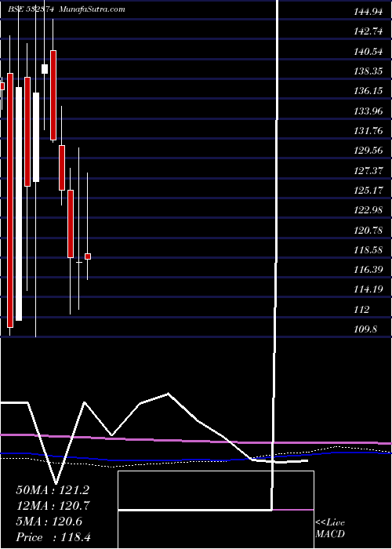Select the 125.17 price axis label
392x549 pixels.
[368, 191]
